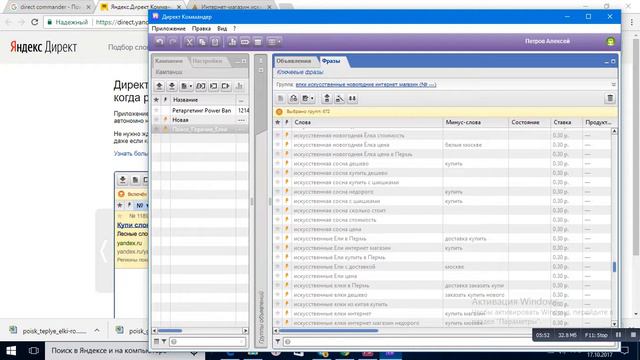Toggle star for искусственная сосна дешево phrase

click(x=278, y=163)
